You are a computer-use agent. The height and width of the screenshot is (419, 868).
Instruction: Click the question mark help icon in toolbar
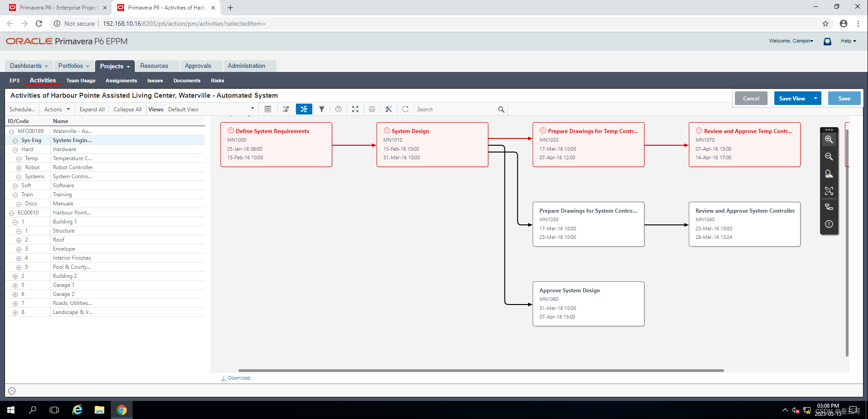(x=339, y=109)
